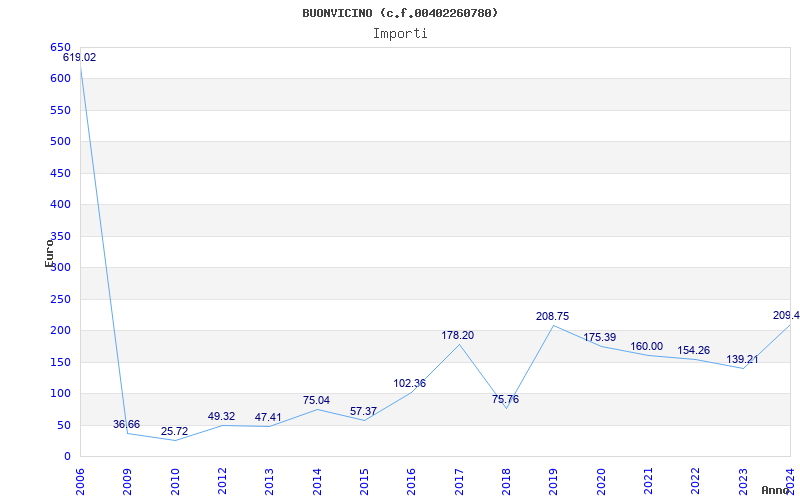
Task: Click the 208.75 value label
Action: (x=553, y=317)
